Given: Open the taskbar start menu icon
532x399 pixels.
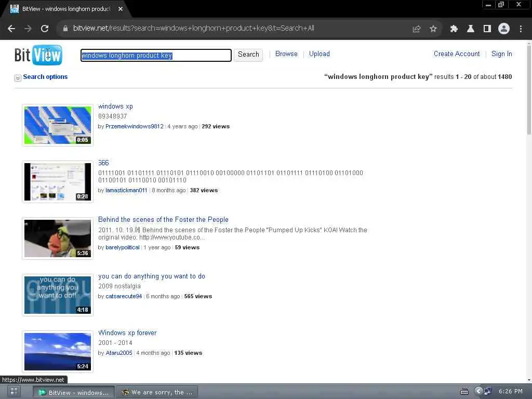Looking at the screenshot, I should 14,392.
